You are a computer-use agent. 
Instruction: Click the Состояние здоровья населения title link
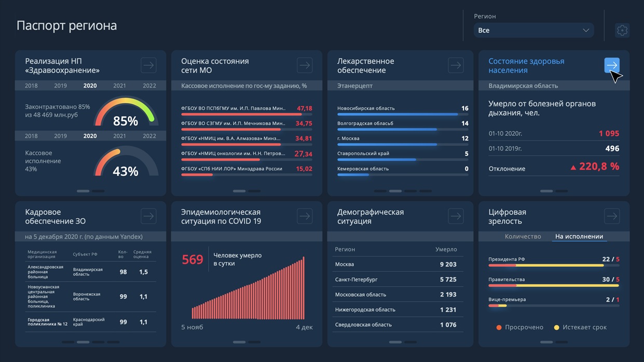click(x=526, y=66)
